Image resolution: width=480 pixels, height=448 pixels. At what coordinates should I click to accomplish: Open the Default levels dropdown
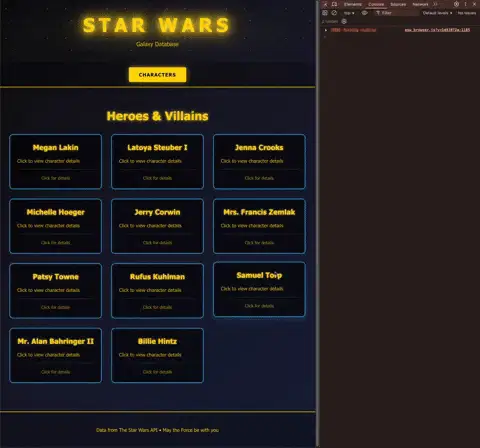[x=437, y=13]
